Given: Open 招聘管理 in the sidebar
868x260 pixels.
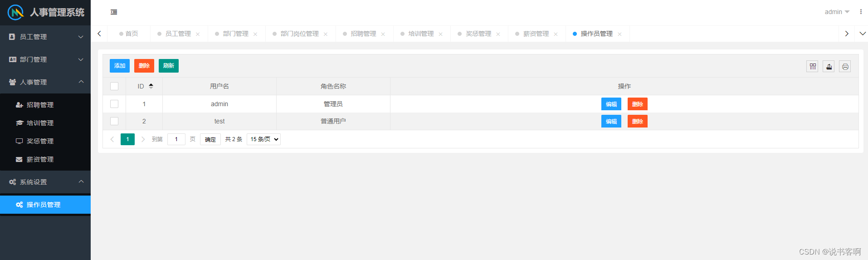Looking at the screenshot, I should pos(45,105).
